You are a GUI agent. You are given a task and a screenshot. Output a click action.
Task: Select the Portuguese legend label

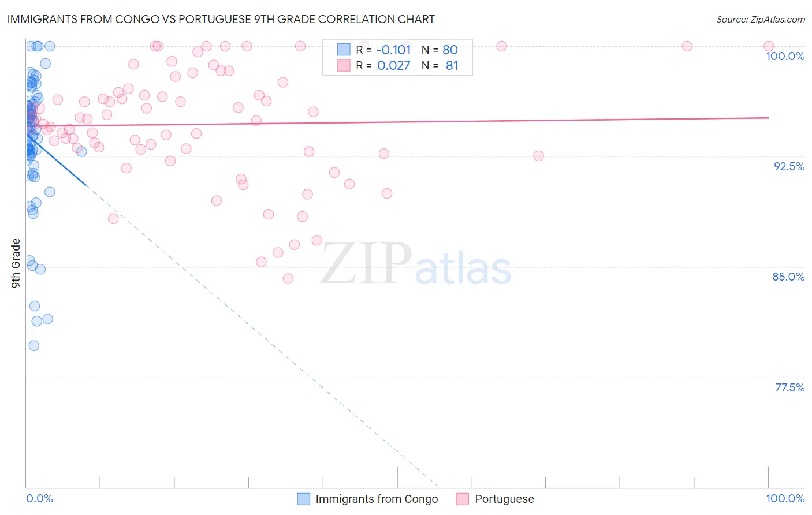coord(504,499)
